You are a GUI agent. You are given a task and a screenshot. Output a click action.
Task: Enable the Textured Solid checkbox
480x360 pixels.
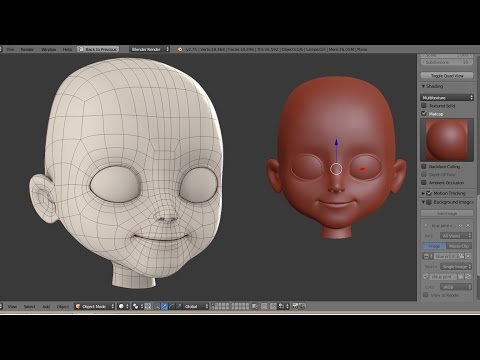(x=424, y=105)
